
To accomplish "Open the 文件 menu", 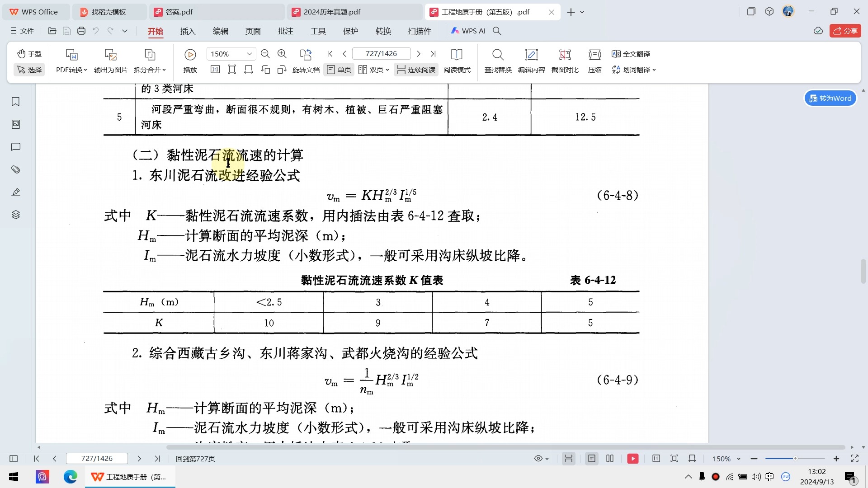I will (23, 31).
